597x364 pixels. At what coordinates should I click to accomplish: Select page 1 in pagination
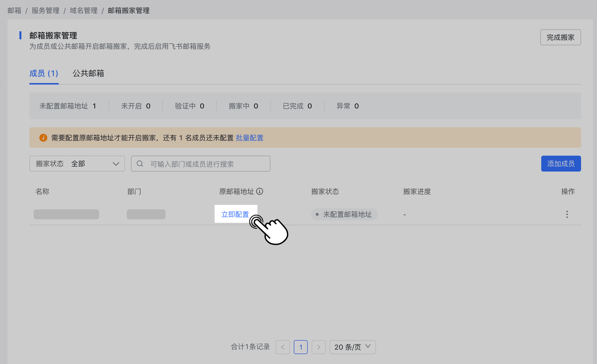pos(301,347)
